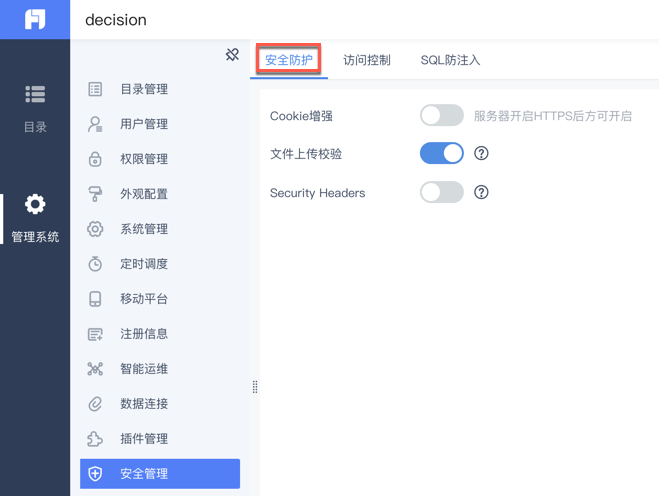The height and width of the screenshot is (496, 659).
Task: Click the FineReport logo icon
Action: pyautogui.click(x=35, y=20)
